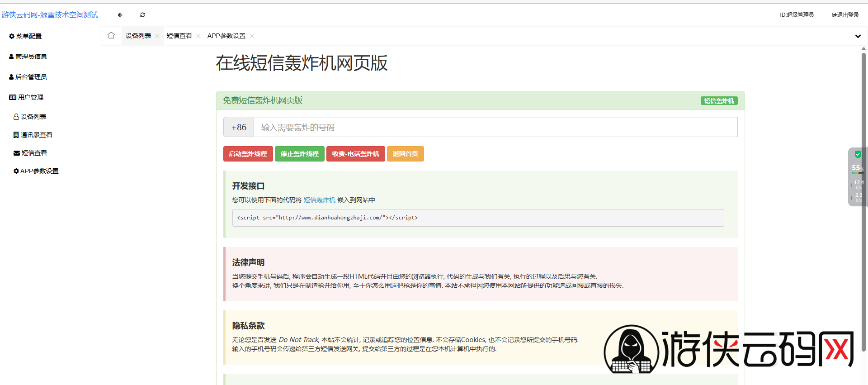The height and width of the screenshot is (385, 868).
Task: Open the home tab icon
Action: [111, 35]
